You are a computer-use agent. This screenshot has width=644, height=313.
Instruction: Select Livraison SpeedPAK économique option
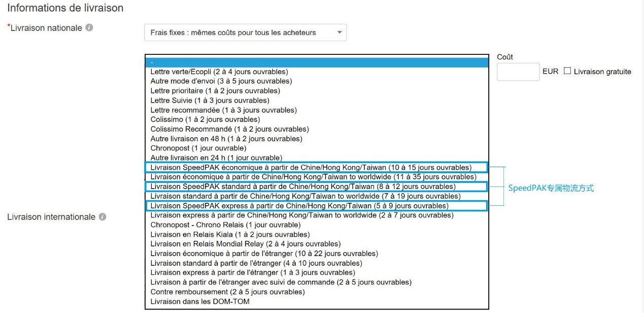[317, 168]
